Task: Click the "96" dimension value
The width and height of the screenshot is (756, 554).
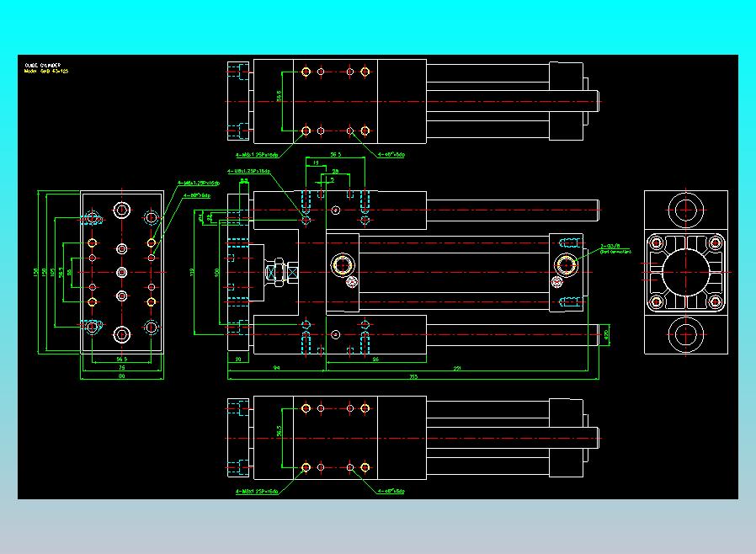Action: click(375, 360)
